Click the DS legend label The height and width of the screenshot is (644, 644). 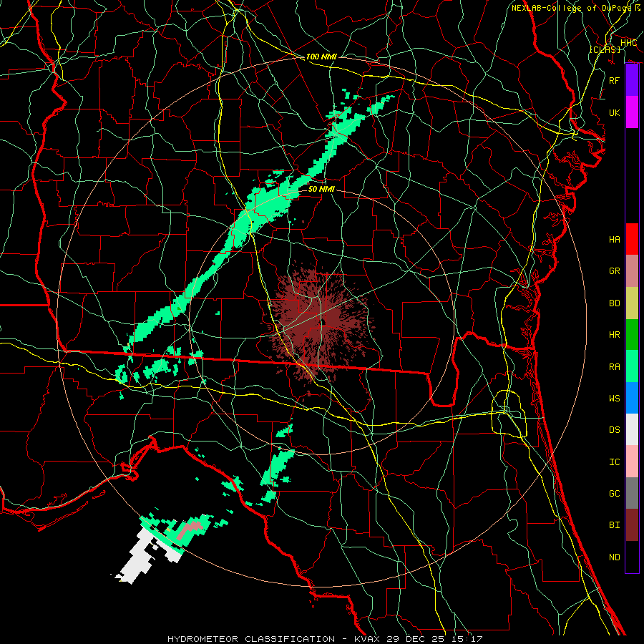coord(615,430)
